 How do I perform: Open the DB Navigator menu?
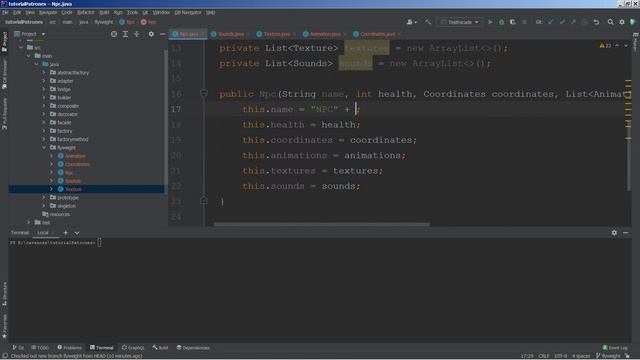pos(188,13)
